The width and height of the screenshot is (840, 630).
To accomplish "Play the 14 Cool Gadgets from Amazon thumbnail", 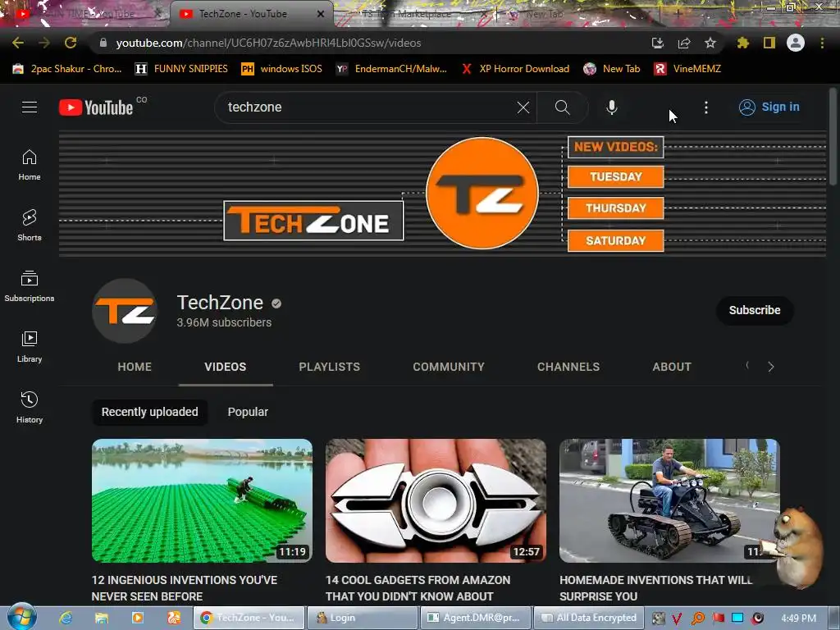I will point(436,500).
